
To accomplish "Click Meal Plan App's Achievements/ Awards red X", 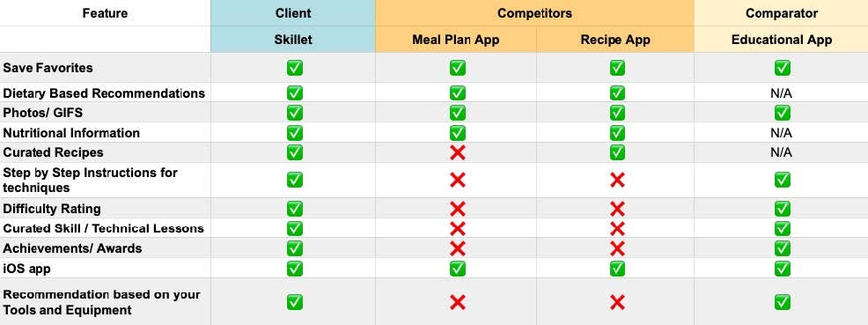I will click(x=457, y=248).
